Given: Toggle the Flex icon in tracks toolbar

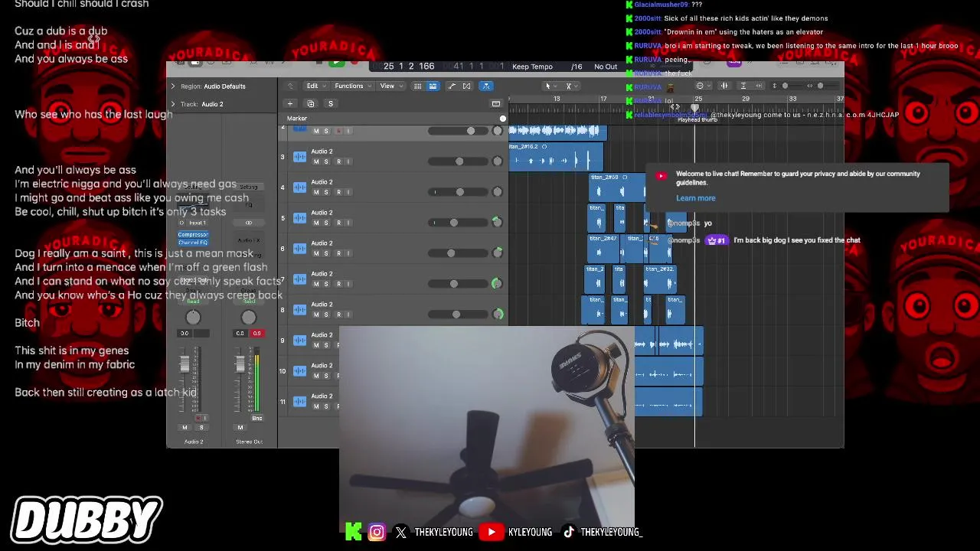Looking at the screenshot, I should (x=467, y=86).
